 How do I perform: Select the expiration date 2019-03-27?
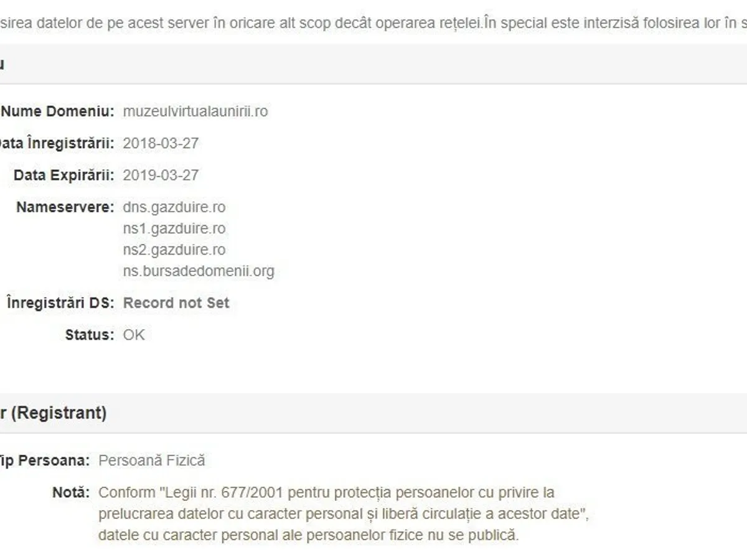coord(161,175)
